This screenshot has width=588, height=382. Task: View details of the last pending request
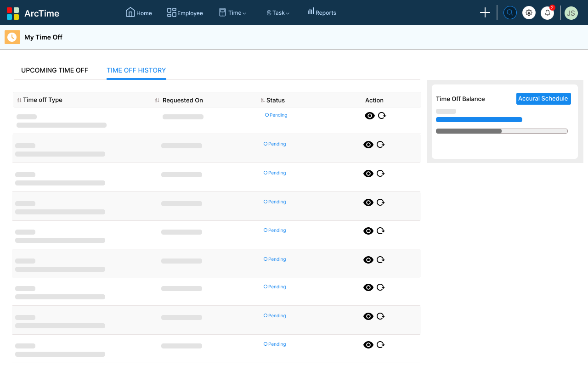coord(368,345)
